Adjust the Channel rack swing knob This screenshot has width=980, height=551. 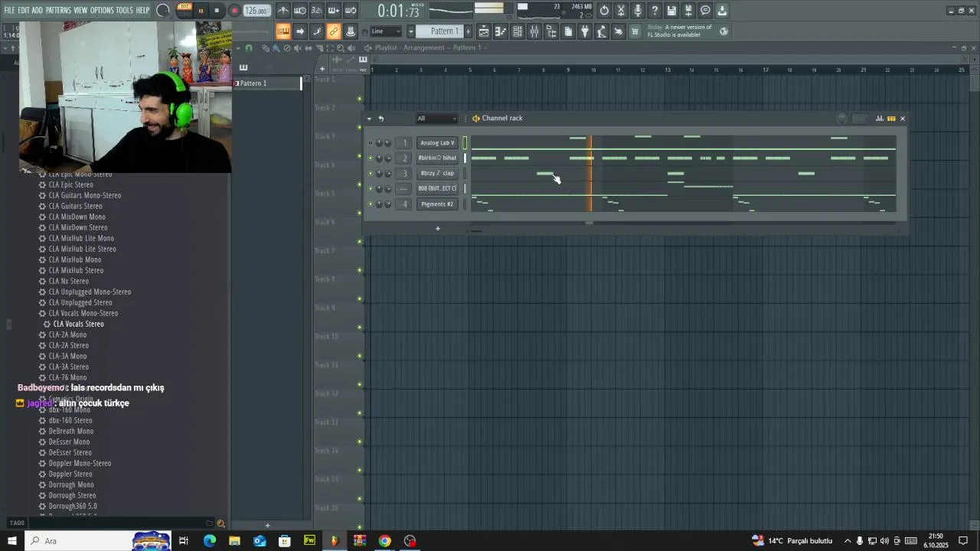click(x=841, y=119)
